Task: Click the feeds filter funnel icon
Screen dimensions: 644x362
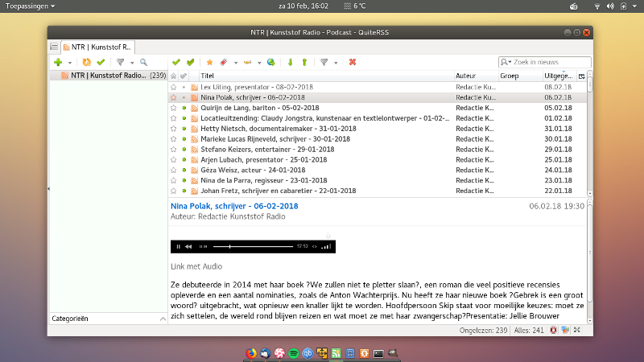Action: pos(120,63)
